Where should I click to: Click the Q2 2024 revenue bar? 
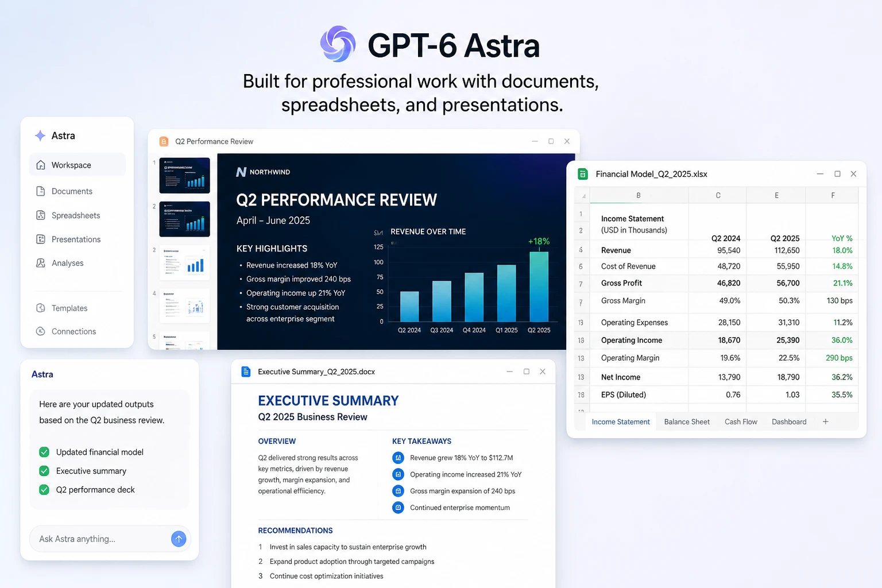pos(409,306)
